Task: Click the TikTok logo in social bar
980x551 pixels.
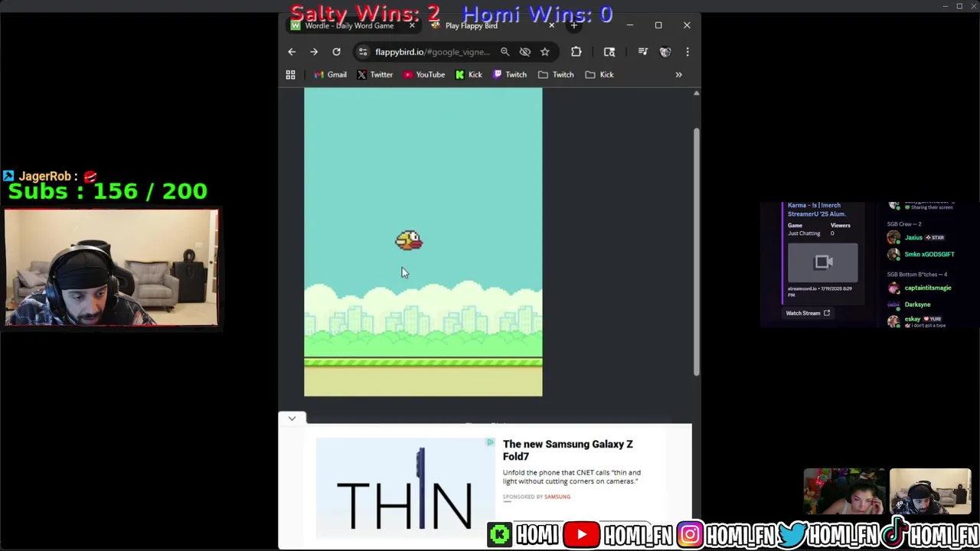Action: (x=895, y=533)
